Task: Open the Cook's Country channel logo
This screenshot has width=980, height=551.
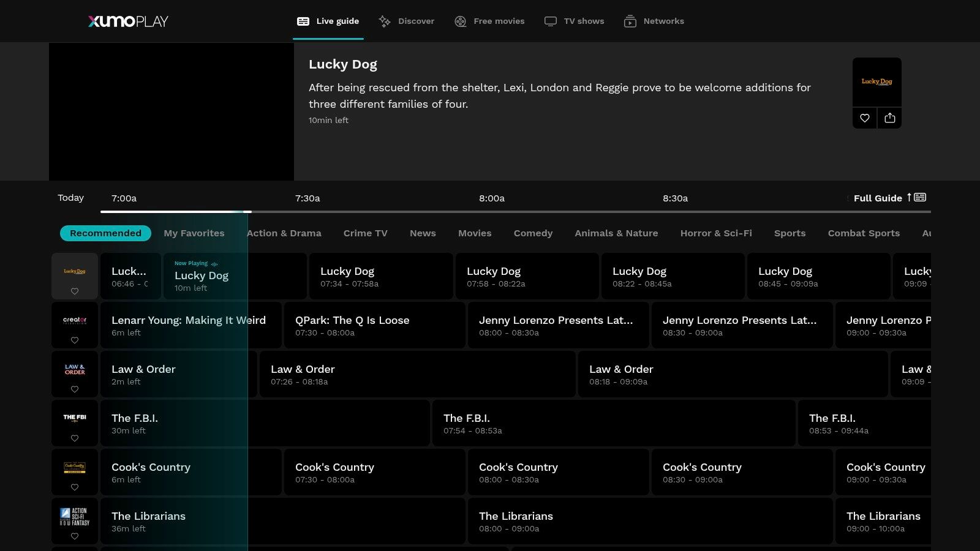Action: (75, 467)
